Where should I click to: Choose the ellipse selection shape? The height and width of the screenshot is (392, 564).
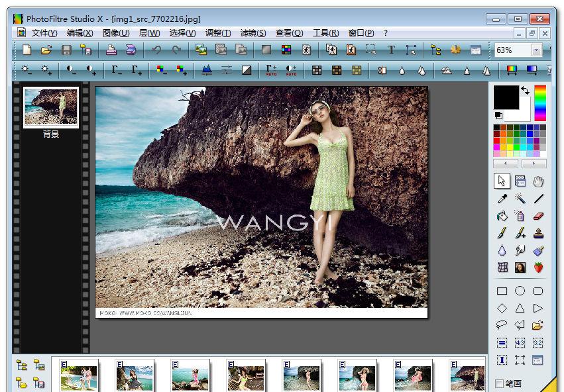click(x=520, y=291)
